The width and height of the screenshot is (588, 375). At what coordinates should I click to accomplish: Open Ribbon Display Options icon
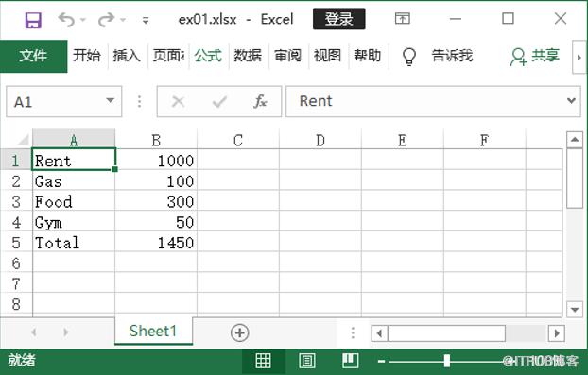[x=403, y=18]
